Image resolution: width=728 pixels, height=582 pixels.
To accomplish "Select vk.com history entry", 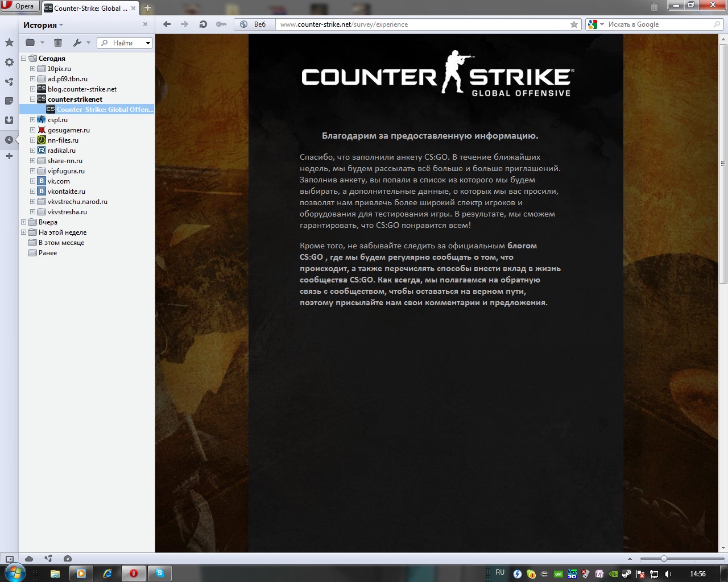I will click(53, 181).
